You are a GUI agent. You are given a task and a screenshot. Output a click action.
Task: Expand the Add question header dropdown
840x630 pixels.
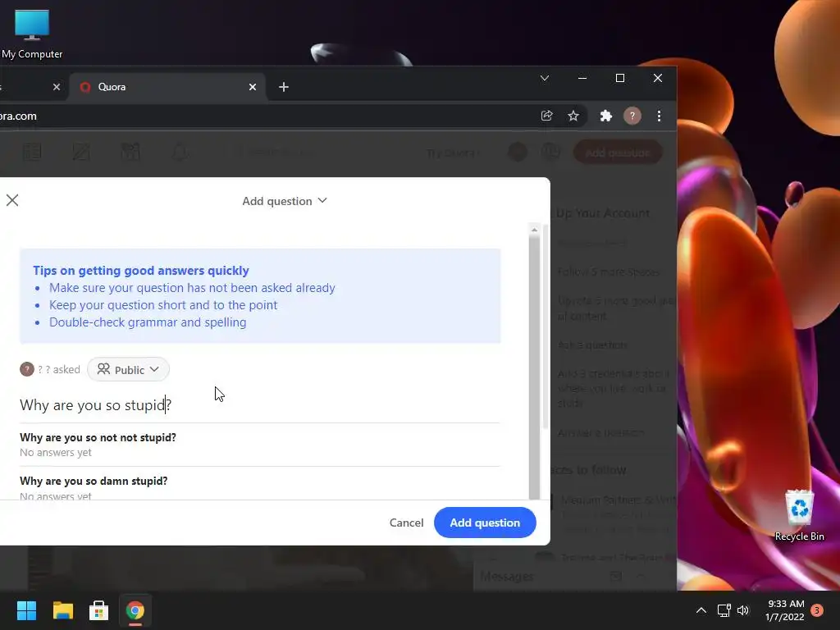[285, 201]
